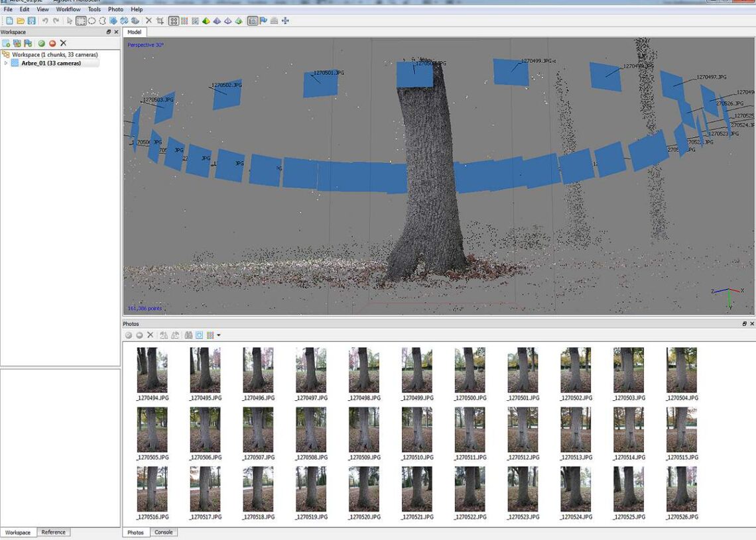This screenshot has width=756, height=540.
Task: Switch to the Reference tab
Action: click(53, 532)
